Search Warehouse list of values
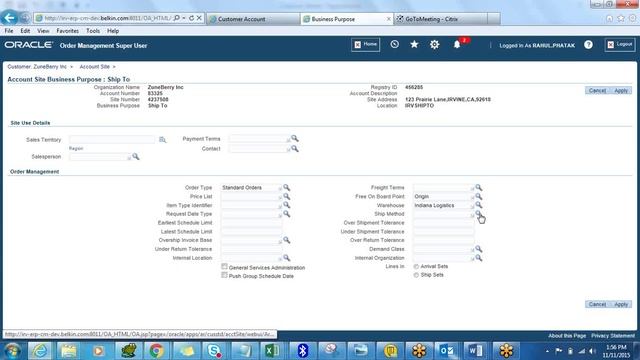Image resolution: width=640 pixels, height=360 pixels. pyautogui.click(x=479, y=205)
